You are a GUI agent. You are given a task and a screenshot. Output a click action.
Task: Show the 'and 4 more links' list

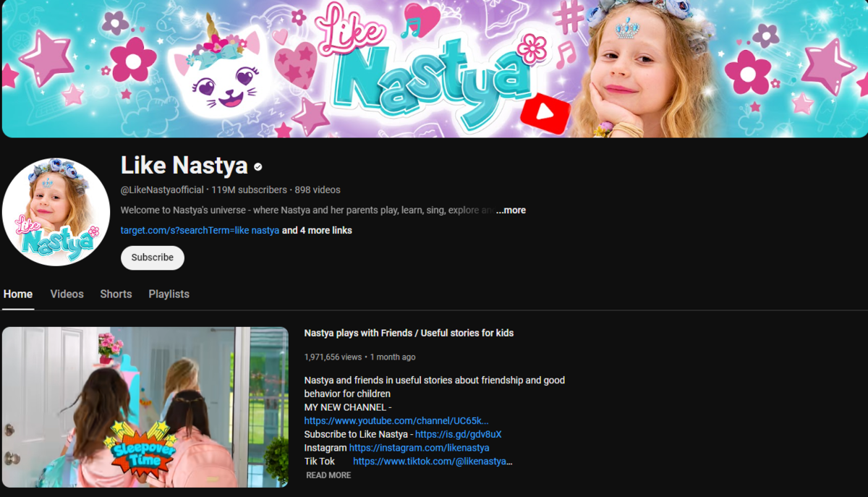click(x=317, y=231)
